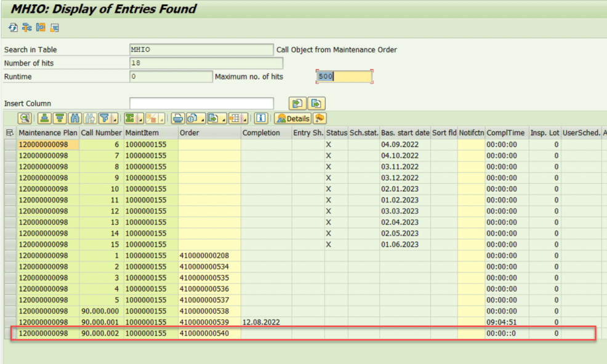Click the Find binoculars icon
This screenshot has height=364, width=607.
[75, 118]
